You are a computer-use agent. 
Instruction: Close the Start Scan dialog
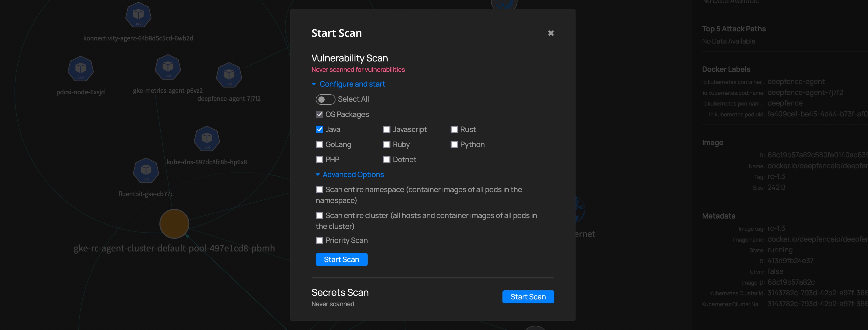click(551, 33)
